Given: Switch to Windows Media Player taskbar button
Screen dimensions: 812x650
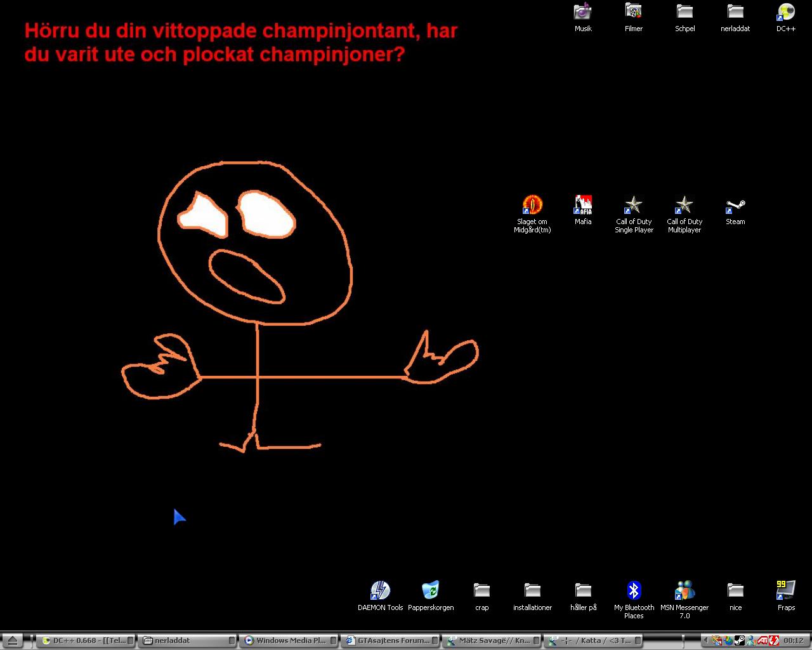Looking at the screenshot, I should [x=289, y=640].
